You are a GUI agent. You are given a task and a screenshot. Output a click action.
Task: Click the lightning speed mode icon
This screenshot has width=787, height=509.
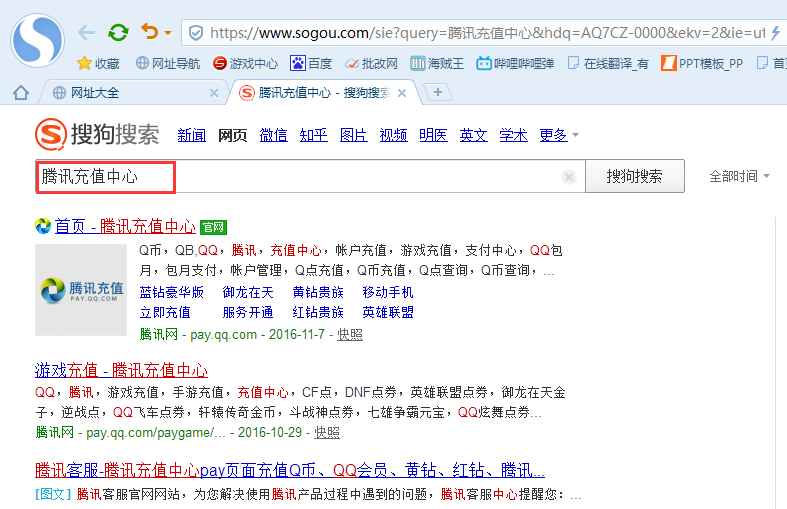coord(776,33)
